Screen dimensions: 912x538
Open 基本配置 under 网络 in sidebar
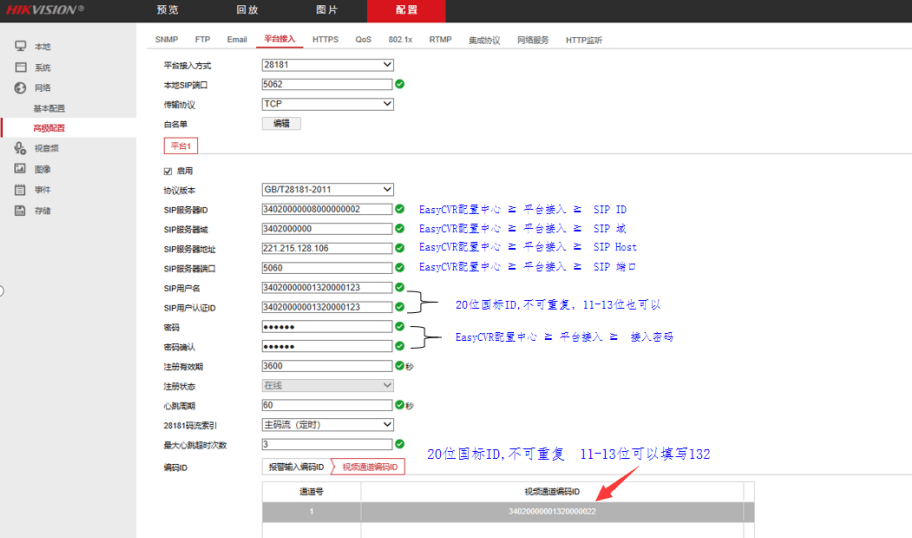click(x=49, y=108)
